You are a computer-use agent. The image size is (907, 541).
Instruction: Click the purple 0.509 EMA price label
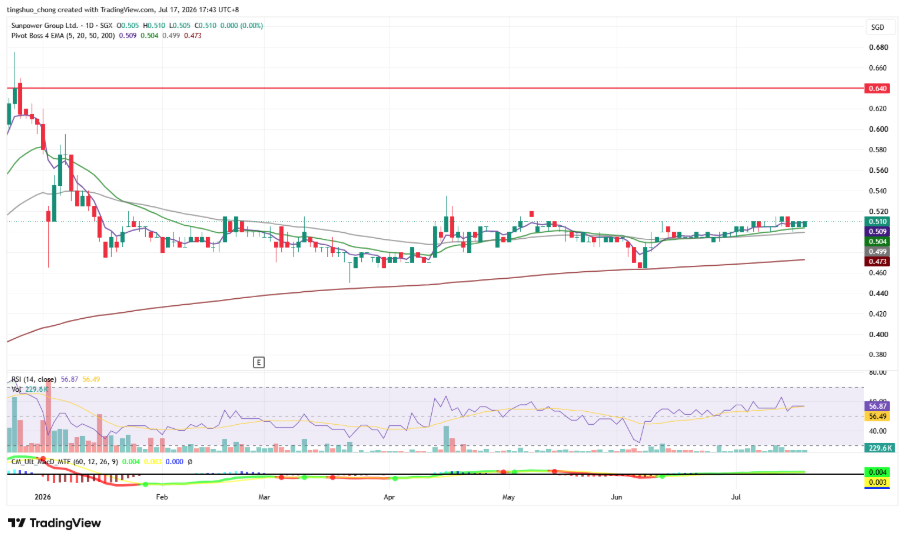point(877,231)
